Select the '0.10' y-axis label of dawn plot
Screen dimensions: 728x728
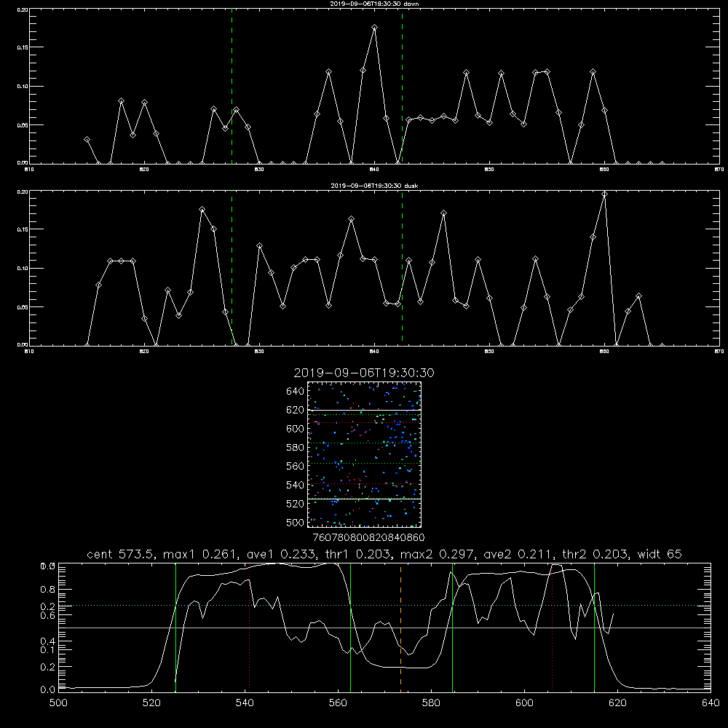point(23,87)
